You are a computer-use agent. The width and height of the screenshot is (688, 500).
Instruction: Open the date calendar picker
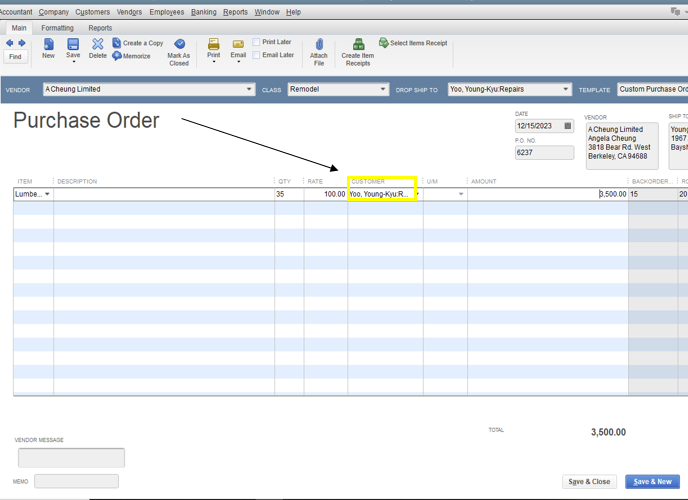(x=567, y=126)
